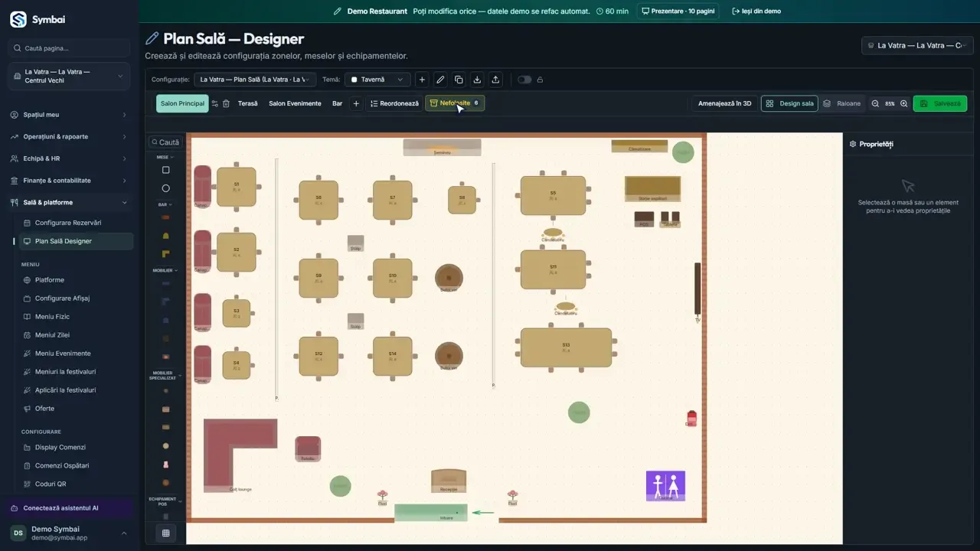Click the pencil edit configuration icon

tap(440, 80)
